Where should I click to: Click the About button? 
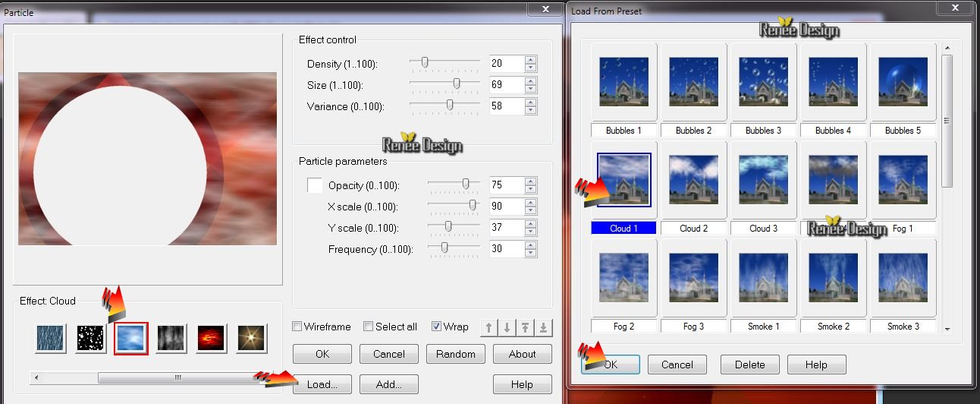(522, 354)
